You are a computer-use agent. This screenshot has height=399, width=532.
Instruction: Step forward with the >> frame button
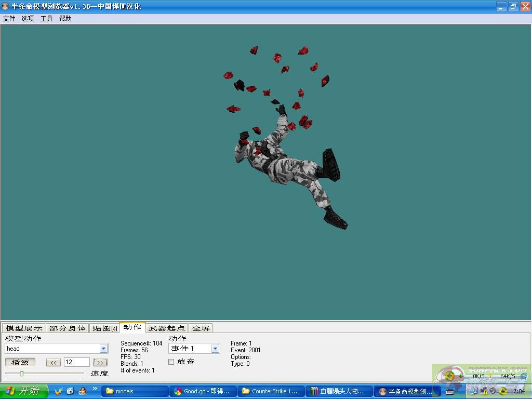click(100, 362)
